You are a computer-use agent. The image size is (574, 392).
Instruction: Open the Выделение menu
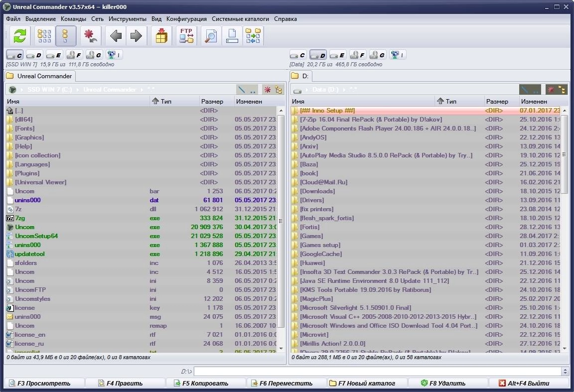pyautogui.click(x=41, y=18)
